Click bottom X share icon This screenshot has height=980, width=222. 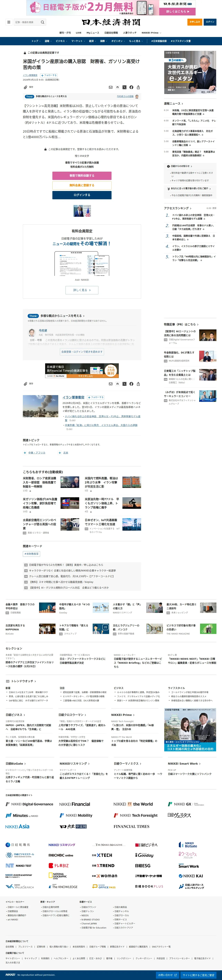(x=124, y=384)
